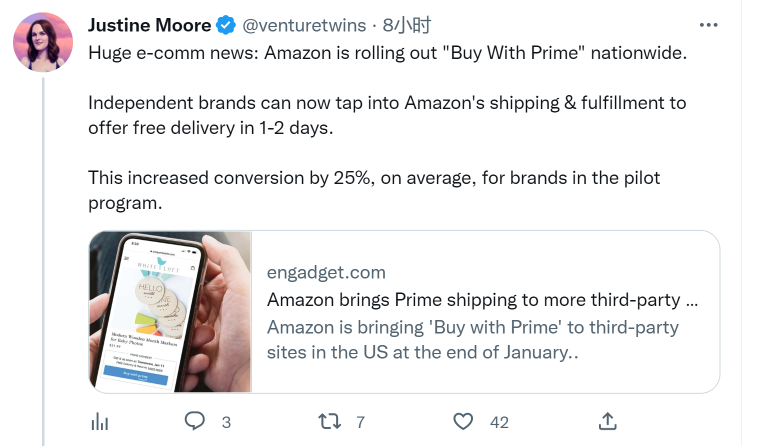Click the retweet count number 7
Screen dimensions: 771x446
360,422
